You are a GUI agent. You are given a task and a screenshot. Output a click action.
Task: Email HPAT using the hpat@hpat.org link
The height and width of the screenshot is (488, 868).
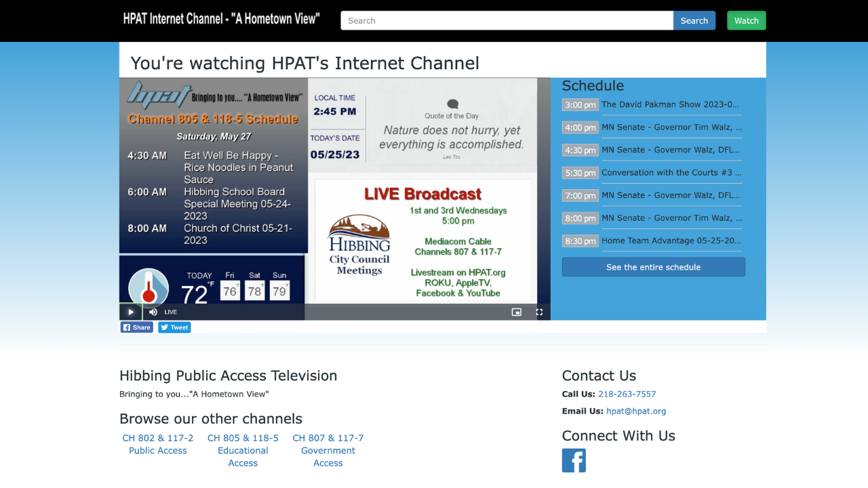pyautogui.click(x=636, y=411)
